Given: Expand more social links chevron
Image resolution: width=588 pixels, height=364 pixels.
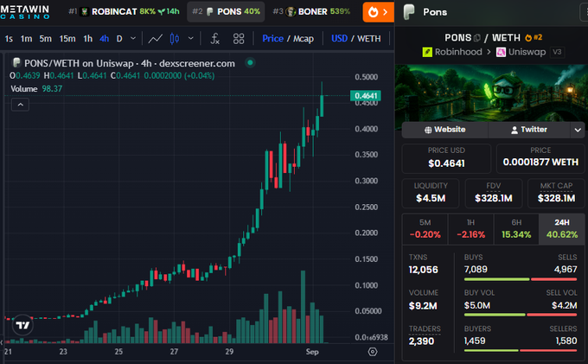Looking at the screenshot, I should click(x=578, y=130).
